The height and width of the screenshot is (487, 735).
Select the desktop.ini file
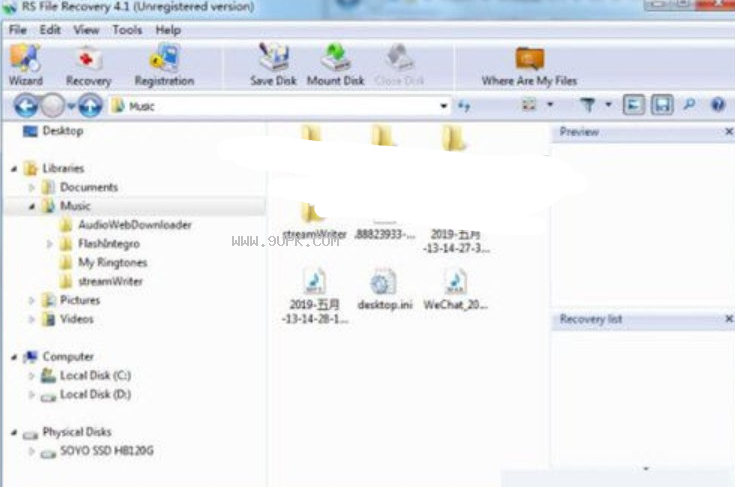[384, 289]
